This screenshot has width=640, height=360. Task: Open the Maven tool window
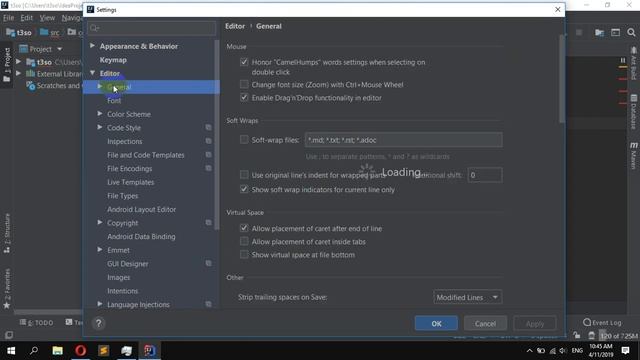[x=633, y=155]
